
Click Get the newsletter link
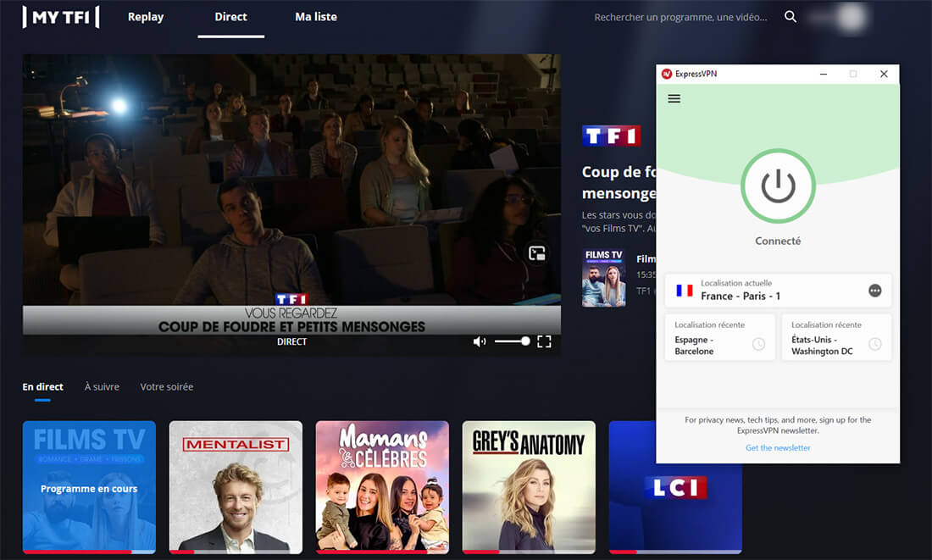tap(778, 447)
